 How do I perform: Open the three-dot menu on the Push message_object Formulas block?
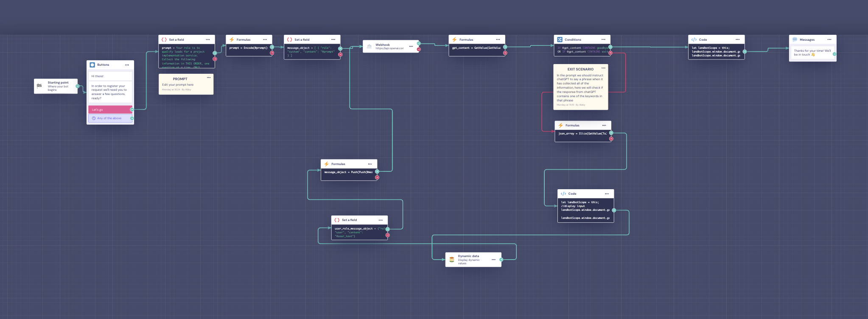pyautogui.click(x=370, y=164)
